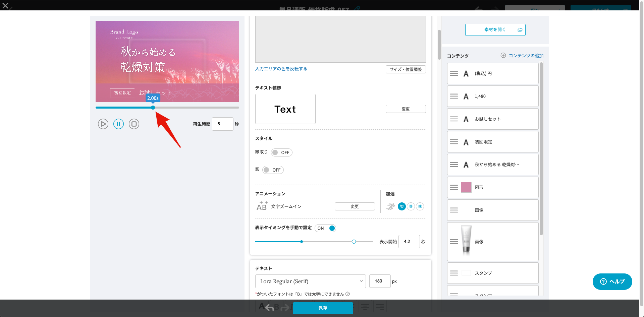Edit the 表示開始 seconds field

pyautogui.click(x=409, y=242)
